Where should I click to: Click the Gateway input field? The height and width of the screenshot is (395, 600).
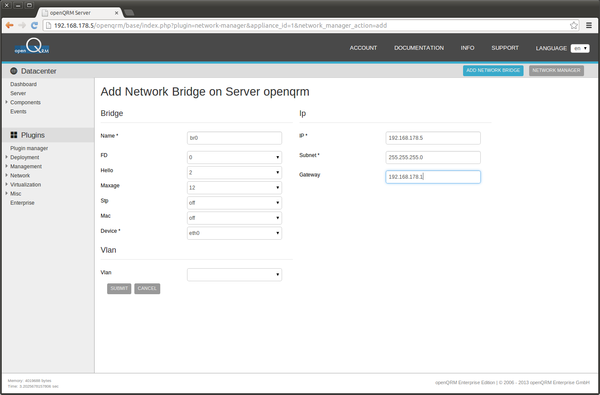(433, 177)
